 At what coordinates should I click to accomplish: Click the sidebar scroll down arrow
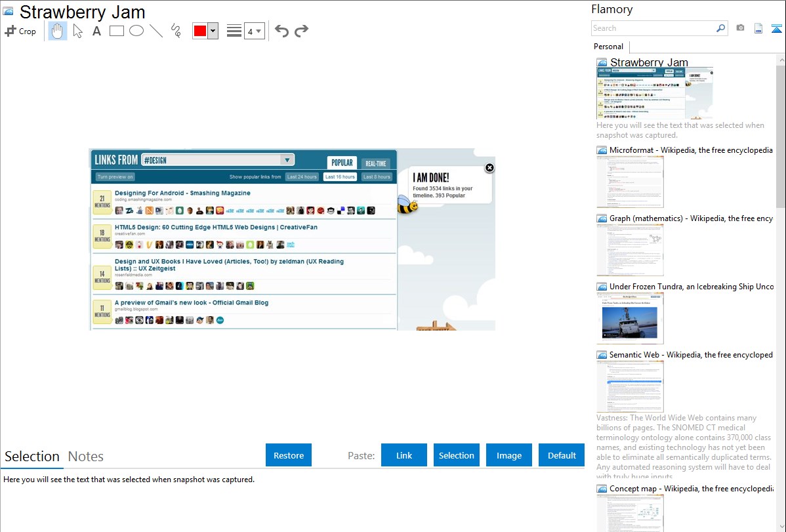tap(781, 526)
